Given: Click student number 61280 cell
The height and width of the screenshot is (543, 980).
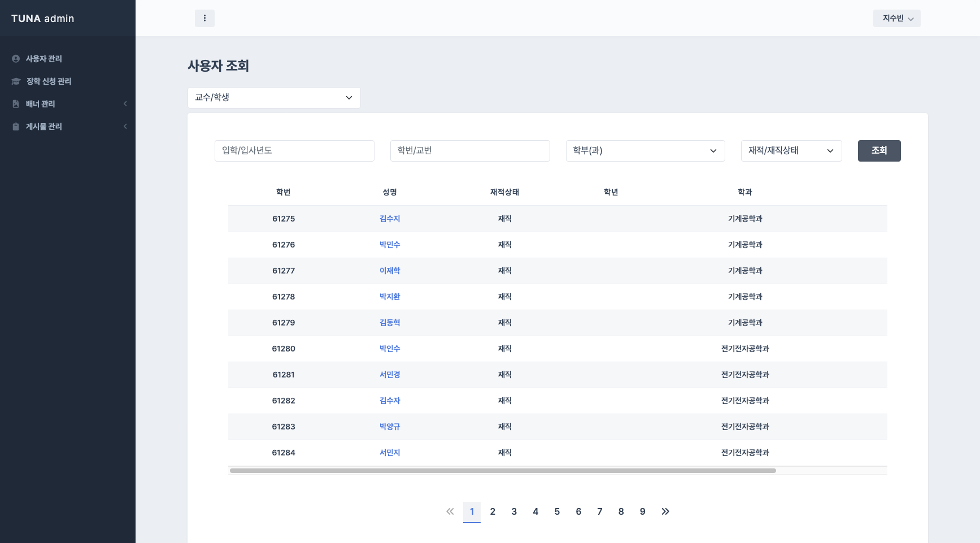Looking at the screenshot, I should 284,349.
